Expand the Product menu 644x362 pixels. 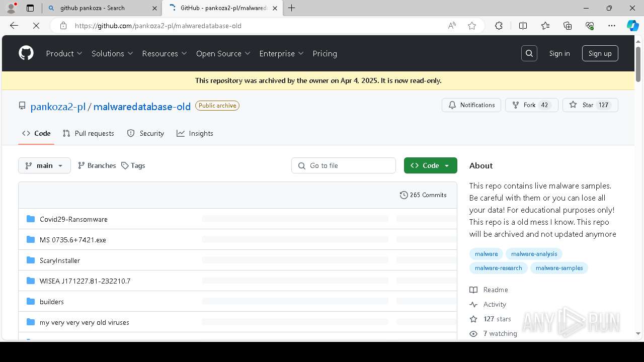pyautogui.click(x=64, y=53)
